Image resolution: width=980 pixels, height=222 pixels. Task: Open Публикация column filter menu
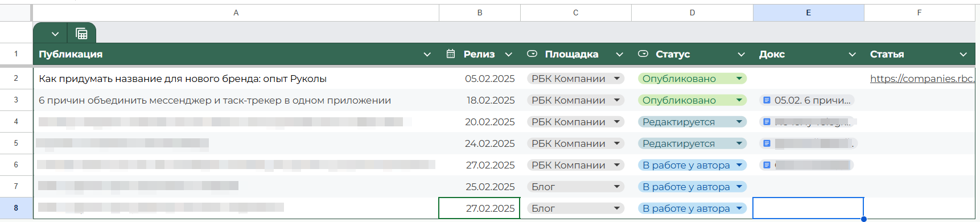pyautogui.click(x=427, y=55)
